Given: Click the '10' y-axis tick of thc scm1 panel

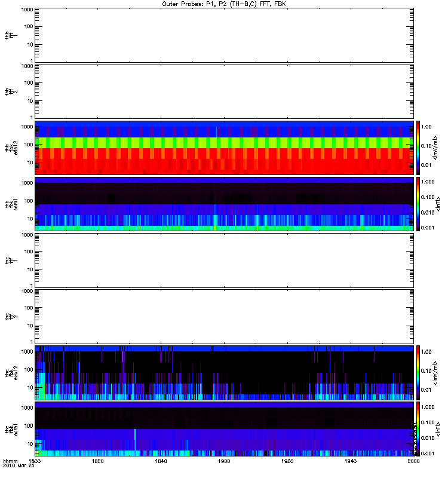Looking at the screenshot, I should [30, 444].
